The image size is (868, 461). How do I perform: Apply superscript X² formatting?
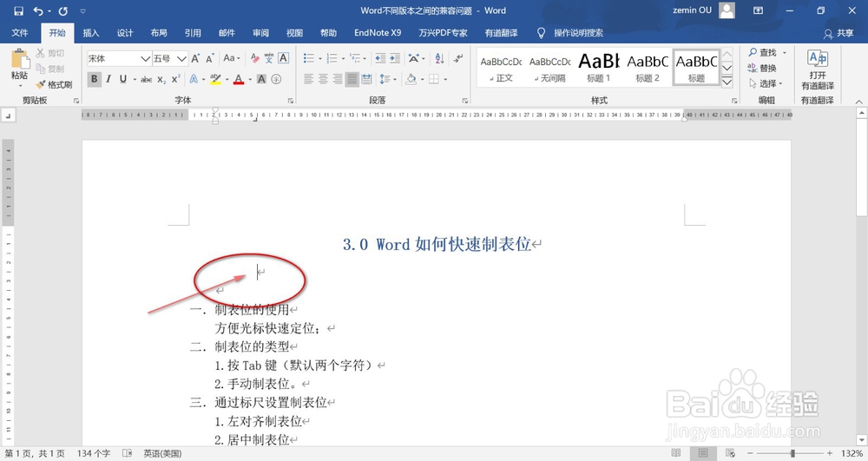pyautogui.click(x=175, y=79)
